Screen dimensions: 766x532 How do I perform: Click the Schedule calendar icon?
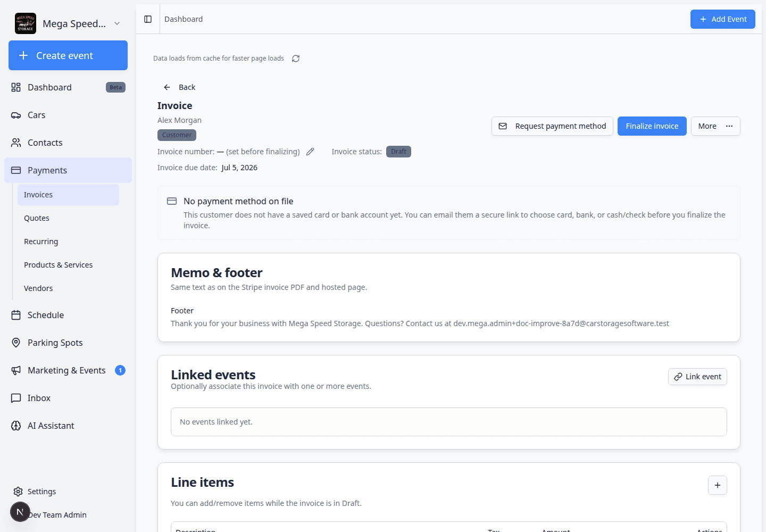pyautogui.click(x=16, y=315)
